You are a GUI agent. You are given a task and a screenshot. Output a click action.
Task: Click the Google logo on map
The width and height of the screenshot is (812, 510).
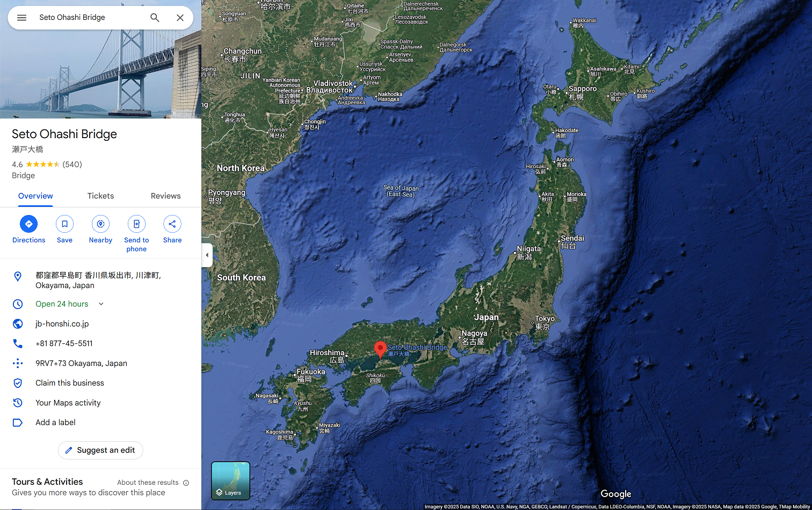pos(616,494)
